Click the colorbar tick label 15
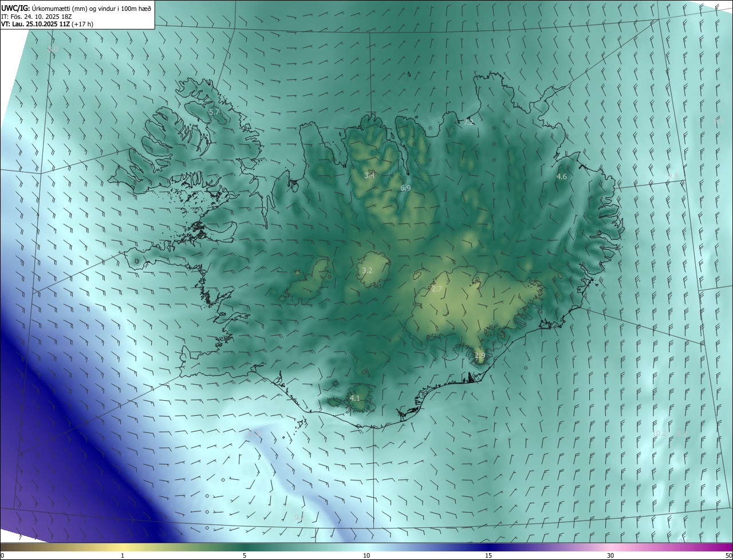733x560 pixels. [x=488, y=556]
